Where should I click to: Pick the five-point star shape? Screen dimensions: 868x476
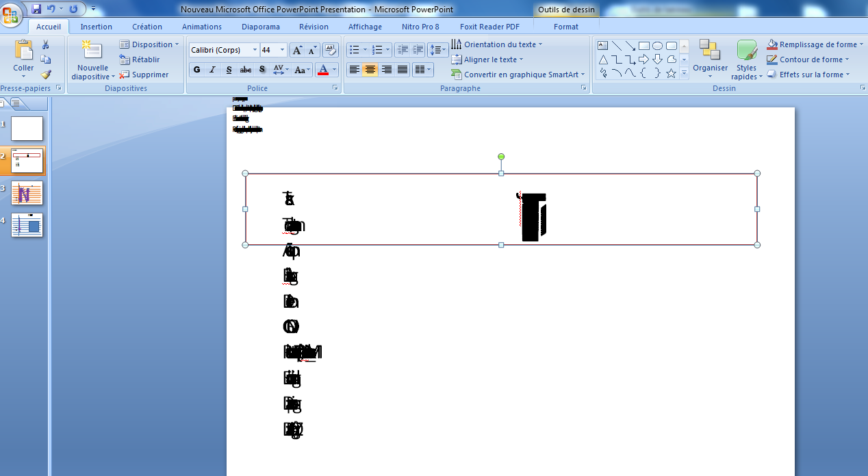[672, 73]
